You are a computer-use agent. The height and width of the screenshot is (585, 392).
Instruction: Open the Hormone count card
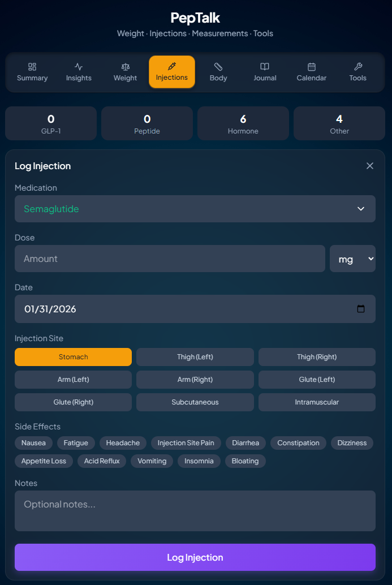243,123
